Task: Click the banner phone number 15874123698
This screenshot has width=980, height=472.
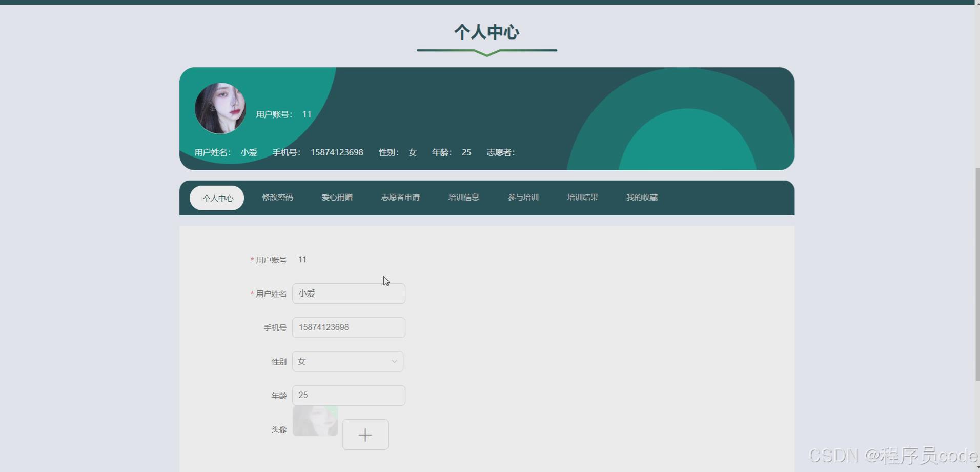Action: pyautogui.click(x=337, y=152)
